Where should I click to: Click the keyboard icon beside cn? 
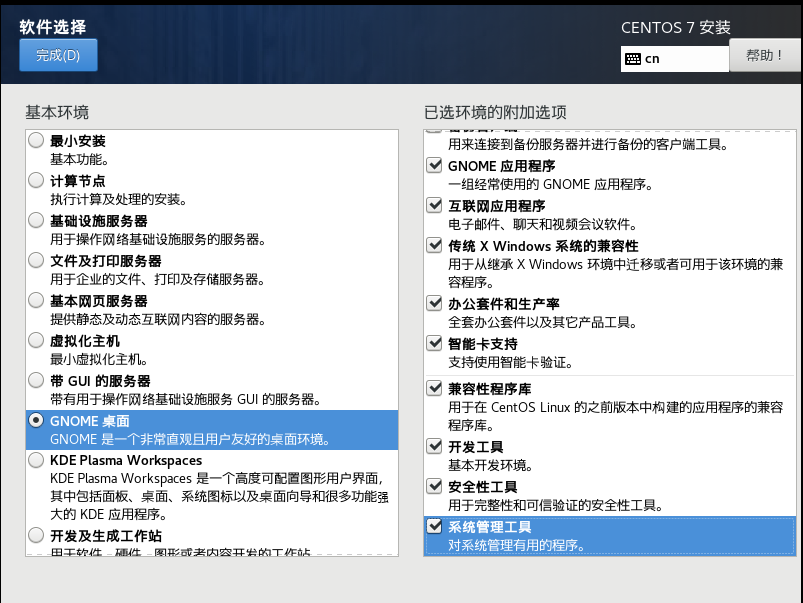[632, 59]
